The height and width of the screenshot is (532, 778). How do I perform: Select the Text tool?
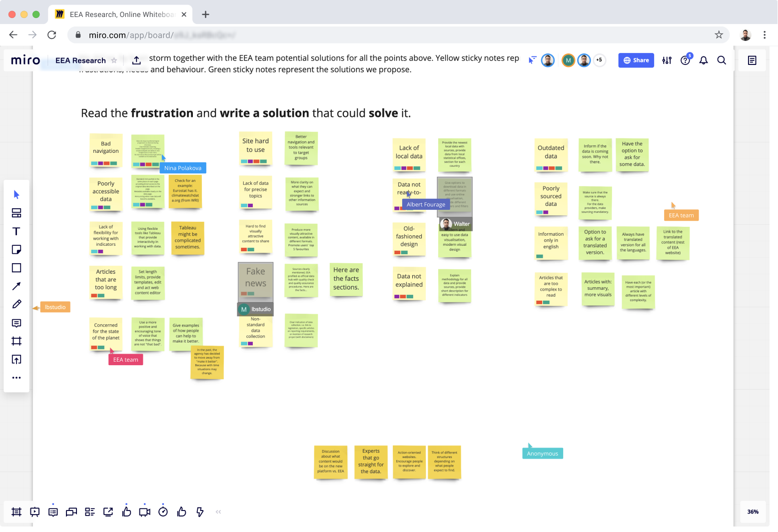tap(16, 231)
